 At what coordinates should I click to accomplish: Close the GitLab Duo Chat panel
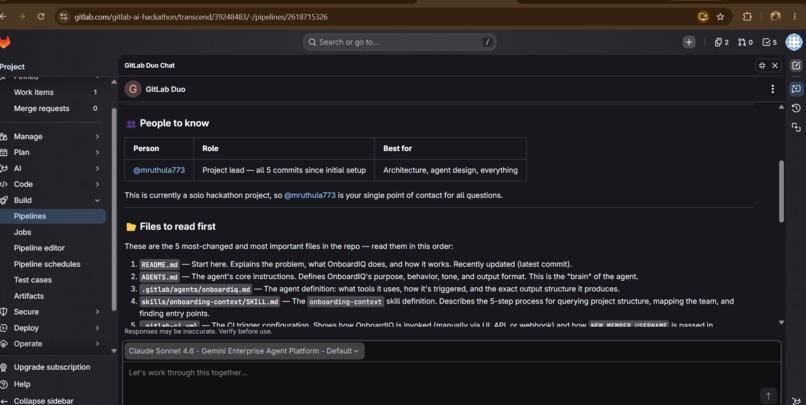click(775, 65)
